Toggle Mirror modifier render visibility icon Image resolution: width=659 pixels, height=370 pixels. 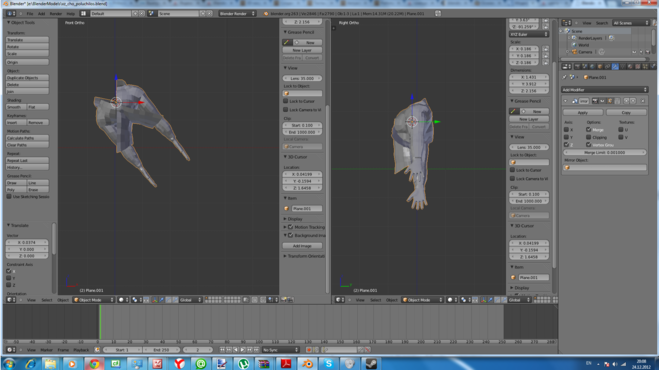595,101
